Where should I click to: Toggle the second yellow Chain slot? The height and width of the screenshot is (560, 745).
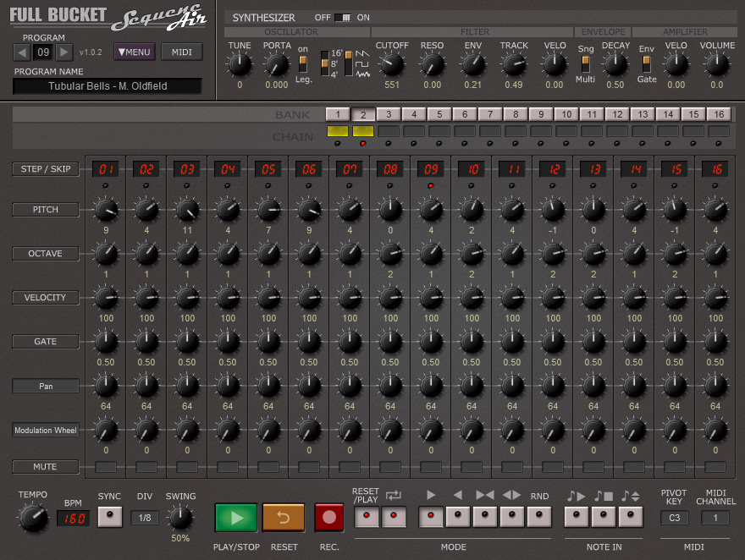tap(363, 131)
